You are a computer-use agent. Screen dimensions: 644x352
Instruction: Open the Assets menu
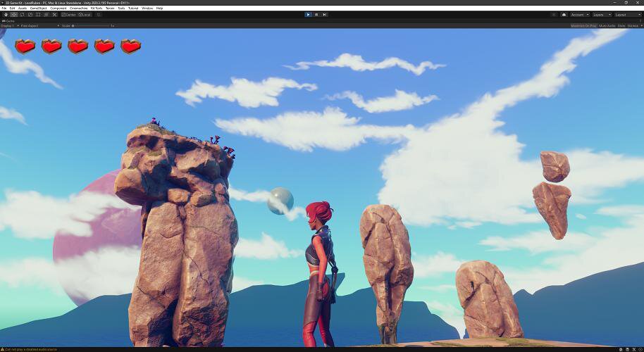click(x=22, y=8)
